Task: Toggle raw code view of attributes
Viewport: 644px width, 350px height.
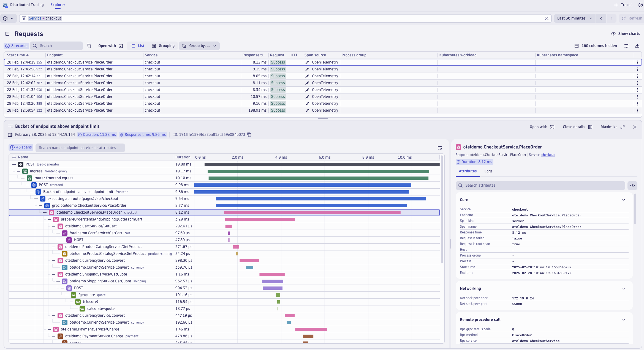Action: (x=632, y=185)
